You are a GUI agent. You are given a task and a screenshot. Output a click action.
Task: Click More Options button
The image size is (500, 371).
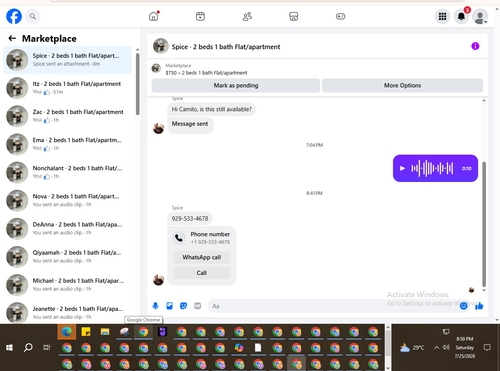(402, 85)
